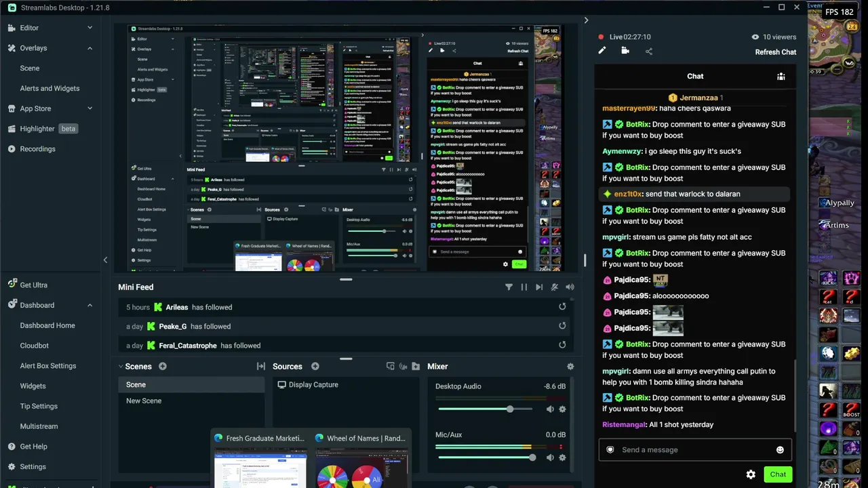The width and height of the screenshot is (868, 488).
Task: Open audio source icon in Sources header
Action: coord(403,367)
